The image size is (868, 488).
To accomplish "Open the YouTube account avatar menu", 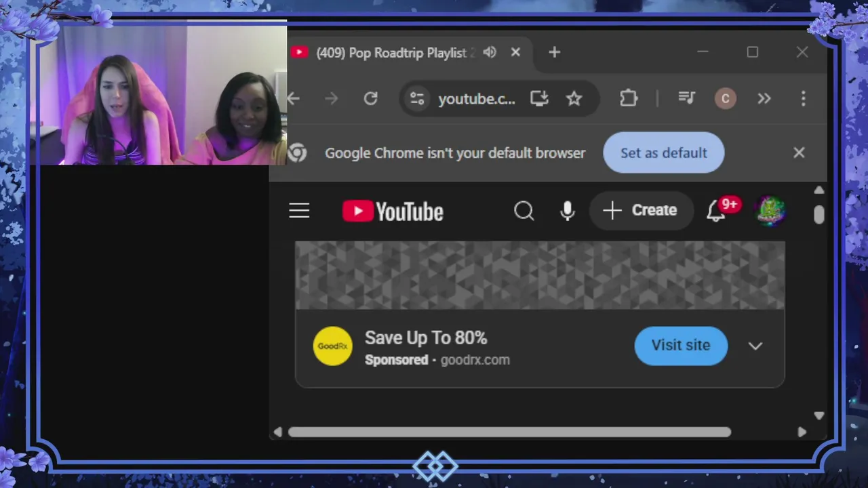I will [770, 211].
